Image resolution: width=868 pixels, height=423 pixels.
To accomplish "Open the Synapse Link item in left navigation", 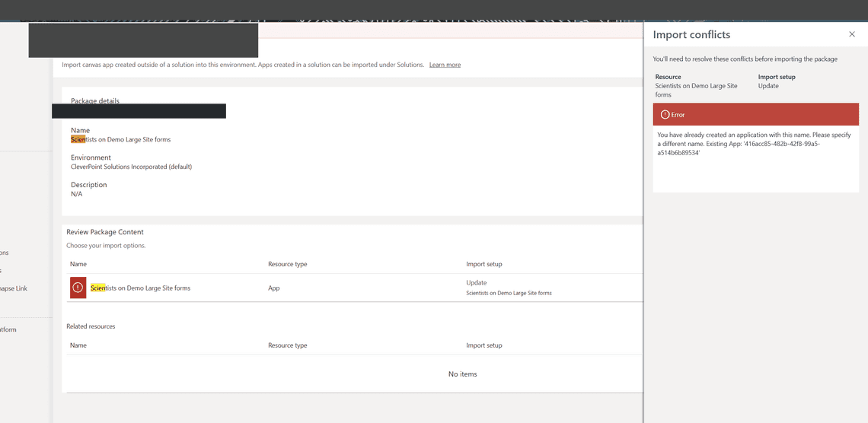I will click(14, 288).
